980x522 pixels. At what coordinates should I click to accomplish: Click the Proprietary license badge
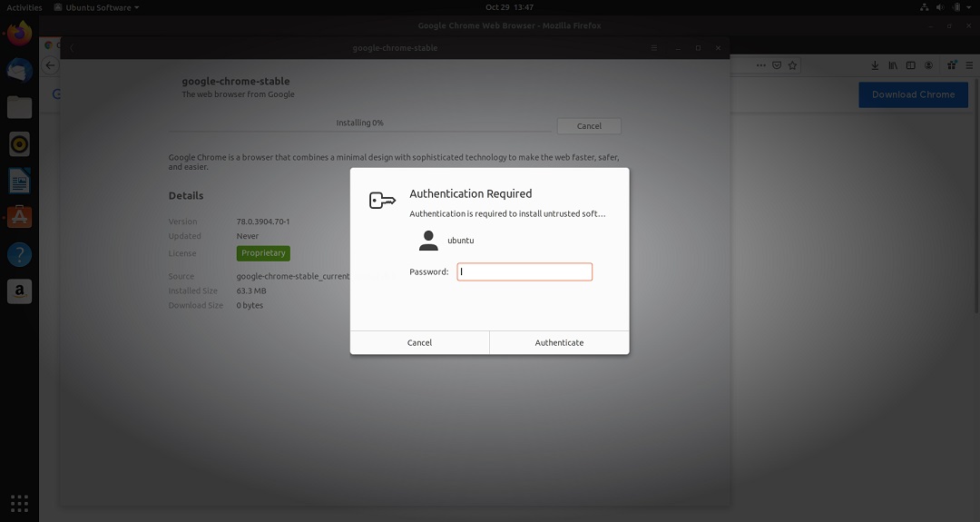[263, 253]
